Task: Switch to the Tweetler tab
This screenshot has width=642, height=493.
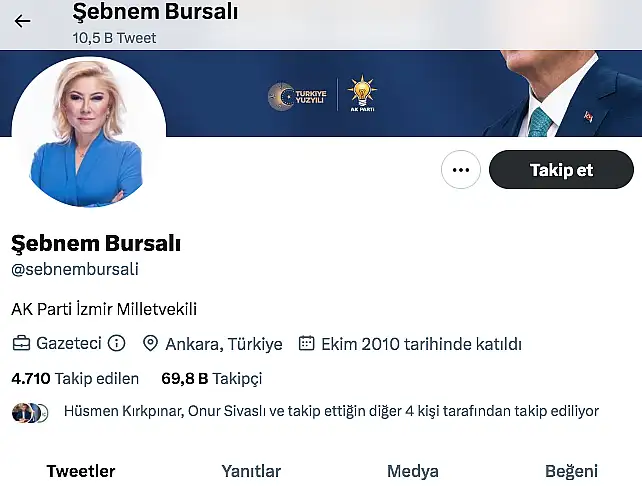Action: tap(81, 471)
